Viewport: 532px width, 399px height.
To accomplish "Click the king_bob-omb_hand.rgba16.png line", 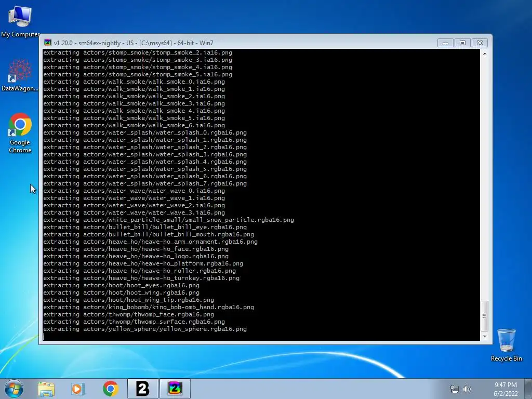I will [149, 307].
